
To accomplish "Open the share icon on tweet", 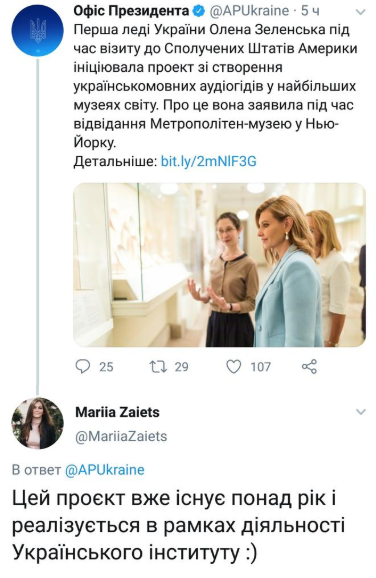I will tap(309, 366).
